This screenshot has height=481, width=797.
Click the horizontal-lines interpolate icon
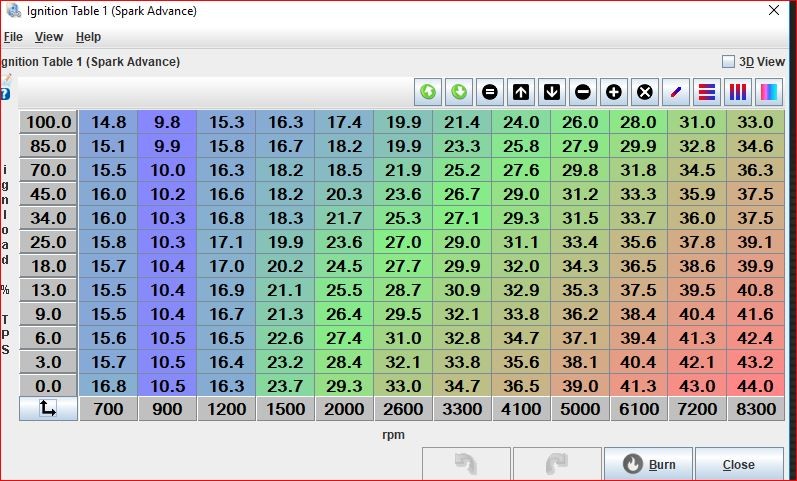(707, 92)
